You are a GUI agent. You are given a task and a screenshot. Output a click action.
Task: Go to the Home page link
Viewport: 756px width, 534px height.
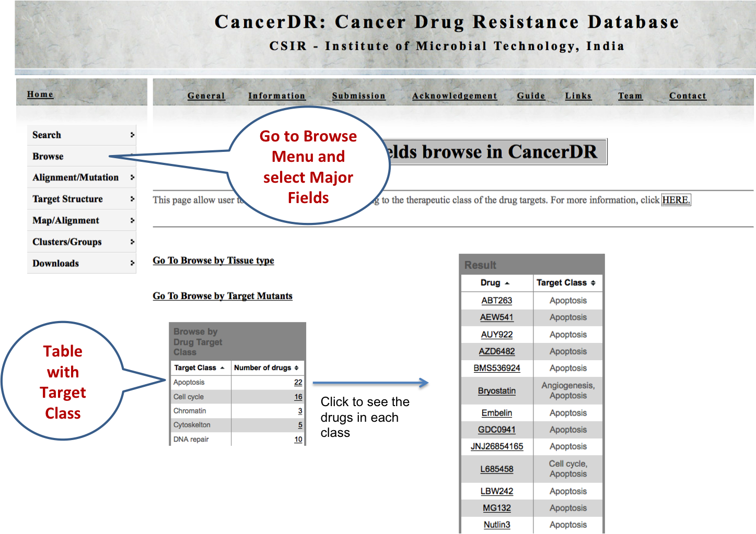click(x=40, y=94)
